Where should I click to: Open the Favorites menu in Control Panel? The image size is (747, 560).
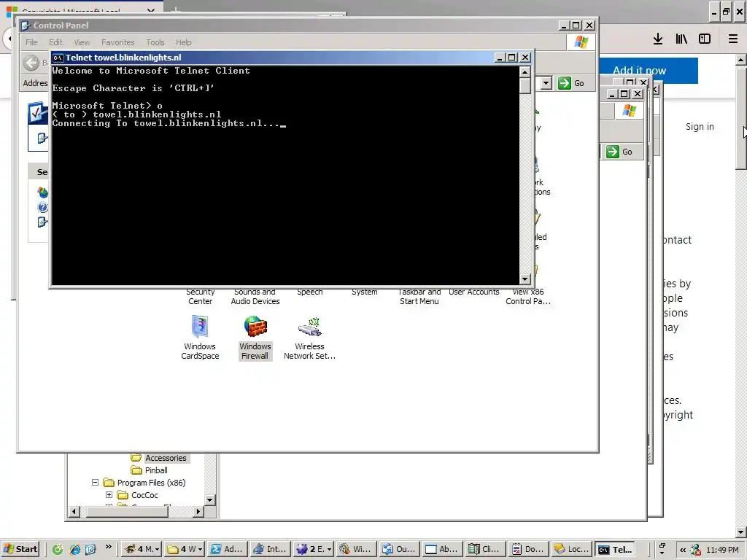(117, 42)
